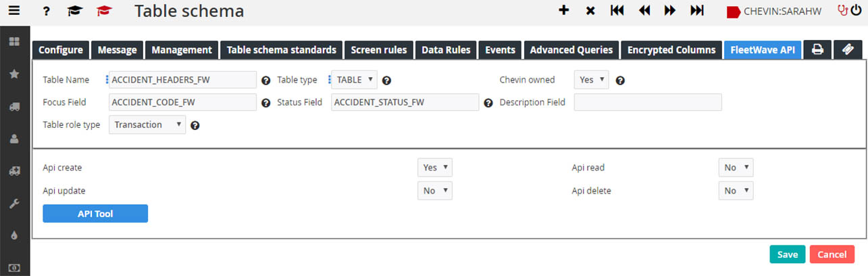Viewport: 868px width, 276px height.
Task: Click into the Description Field input
Action: pyautogui.click(x=647, y=102)
